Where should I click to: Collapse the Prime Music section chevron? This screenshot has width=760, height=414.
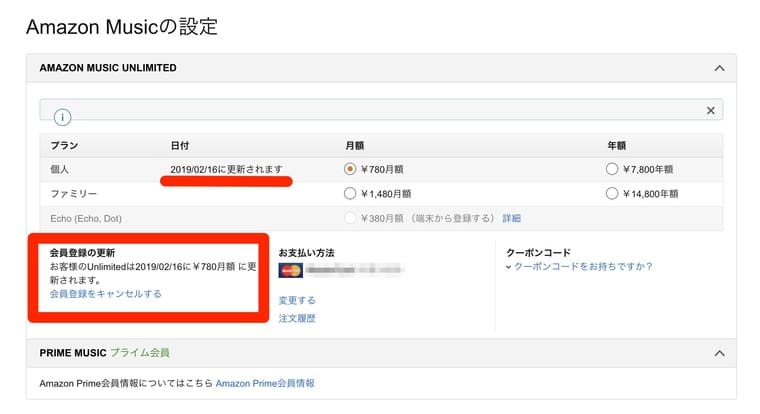pos(719,353)
